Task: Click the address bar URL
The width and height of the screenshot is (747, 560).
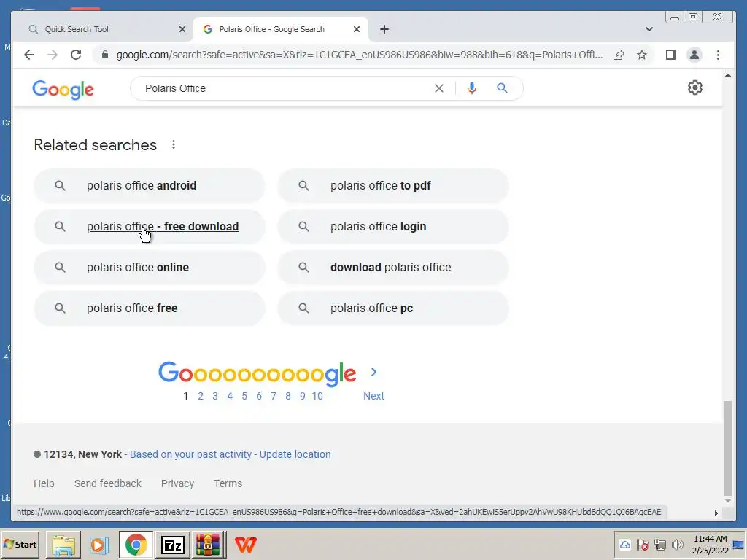Action: point(359,55)
